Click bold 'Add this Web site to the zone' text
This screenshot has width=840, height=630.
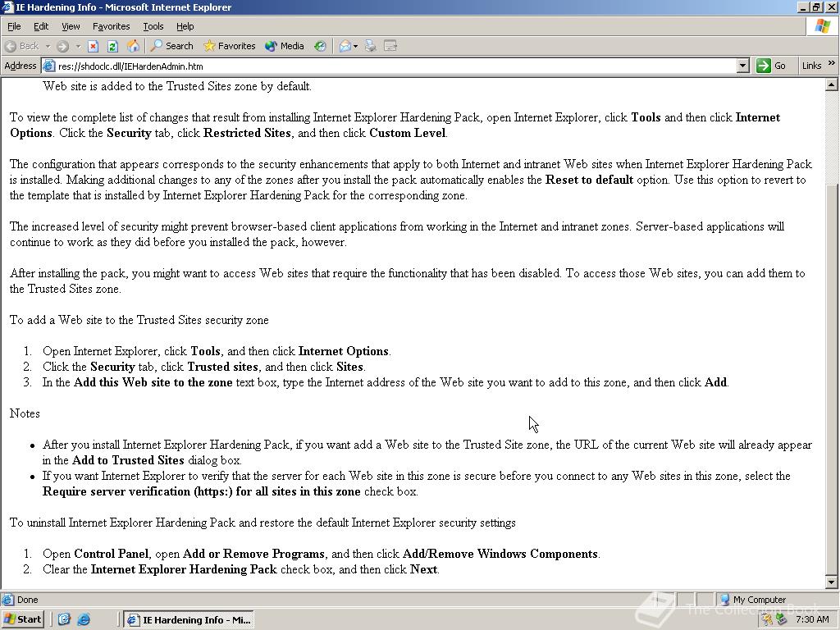(x=153, y=382)
